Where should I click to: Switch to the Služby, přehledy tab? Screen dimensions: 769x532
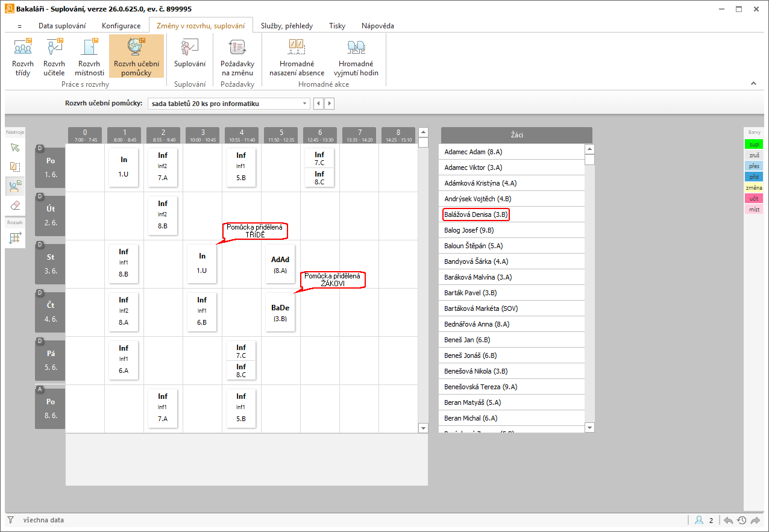click(287, 26)
